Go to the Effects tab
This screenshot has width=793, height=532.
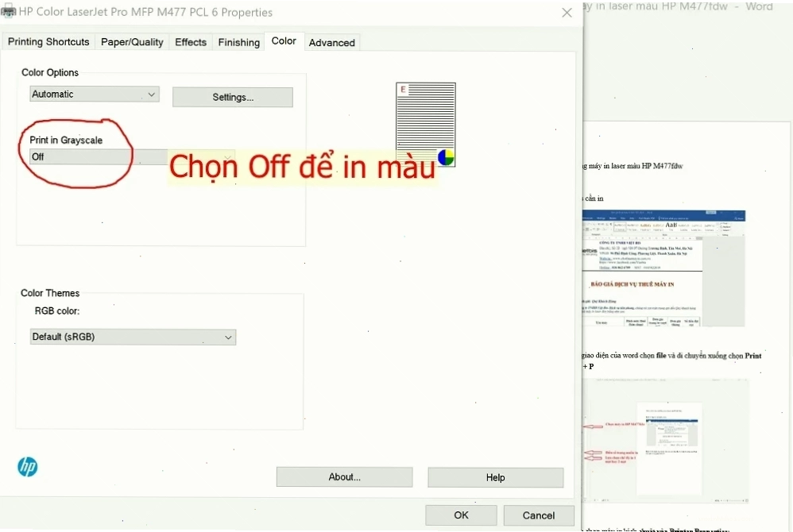tap(191, 42)
